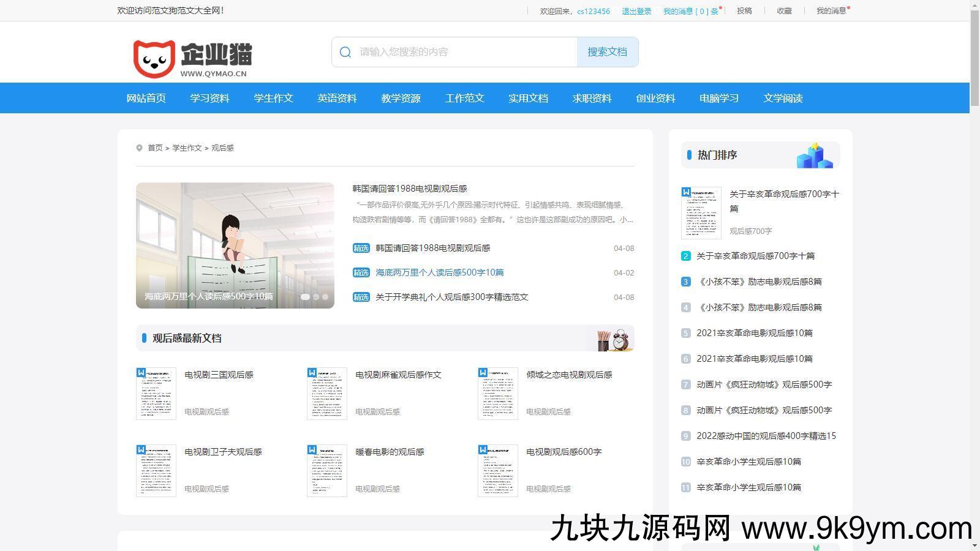Click the 退出登录 link

coord(636,11)
